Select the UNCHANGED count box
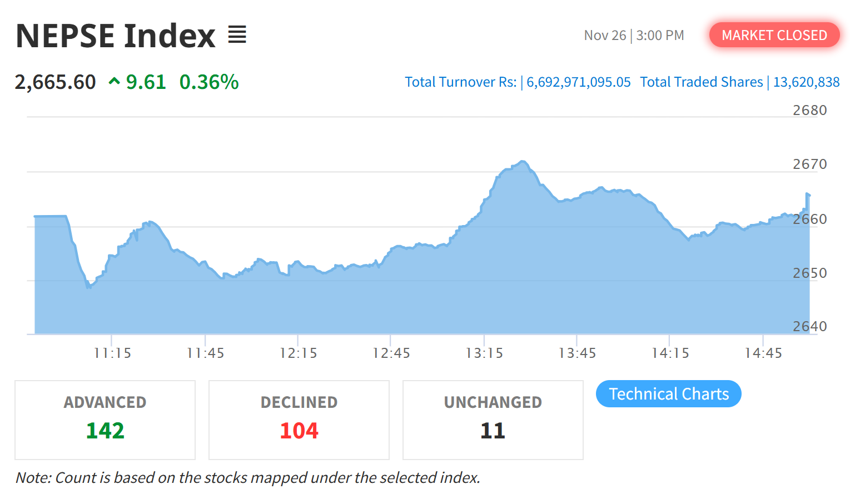Image resolution: width=850 pixels, height=504 pixels. click(493, 420)
